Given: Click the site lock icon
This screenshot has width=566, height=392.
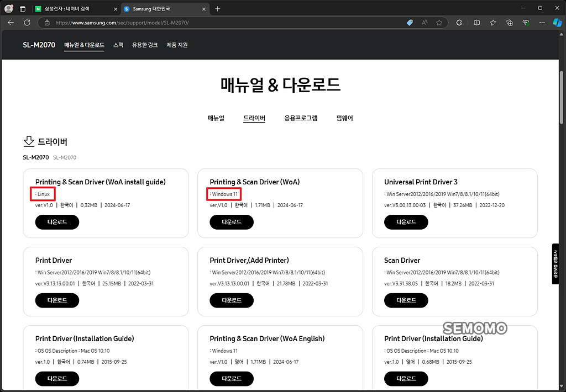Looking at the screenshot, I should click(47, 22).
